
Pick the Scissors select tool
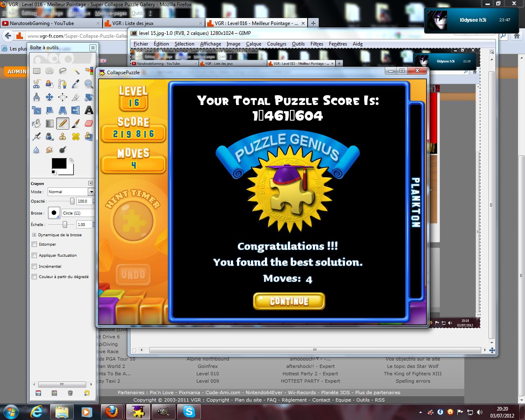(37, 84)
